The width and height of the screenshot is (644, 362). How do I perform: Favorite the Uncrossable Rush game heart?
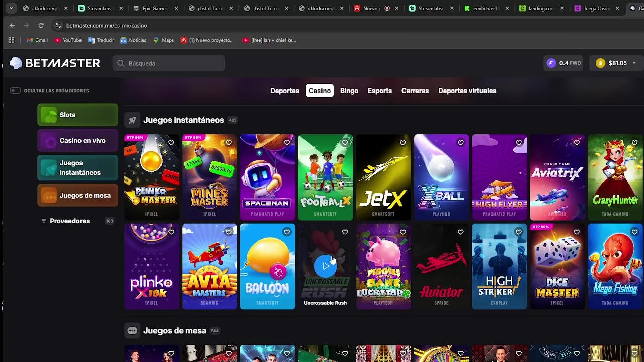click(345, 232)
